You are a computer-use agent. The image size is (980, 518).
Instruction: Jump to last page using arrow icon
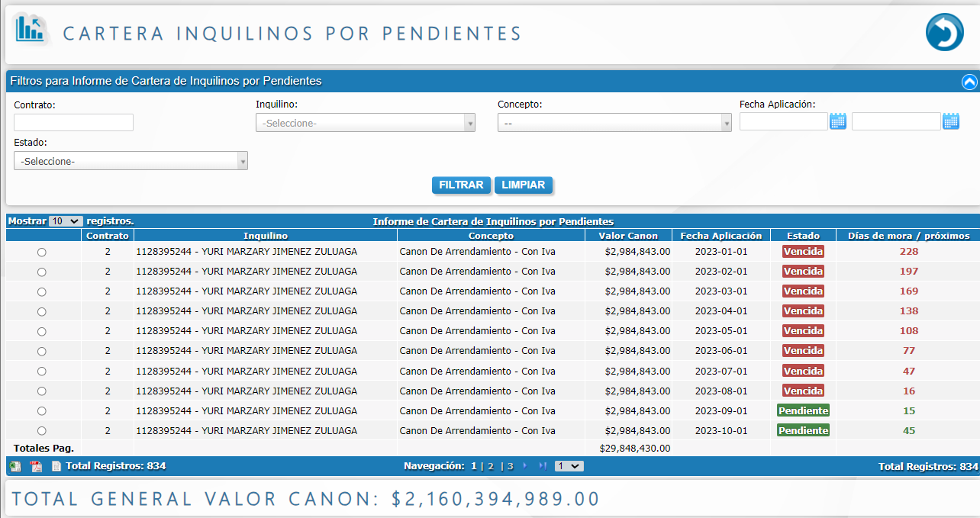[543, 465]
